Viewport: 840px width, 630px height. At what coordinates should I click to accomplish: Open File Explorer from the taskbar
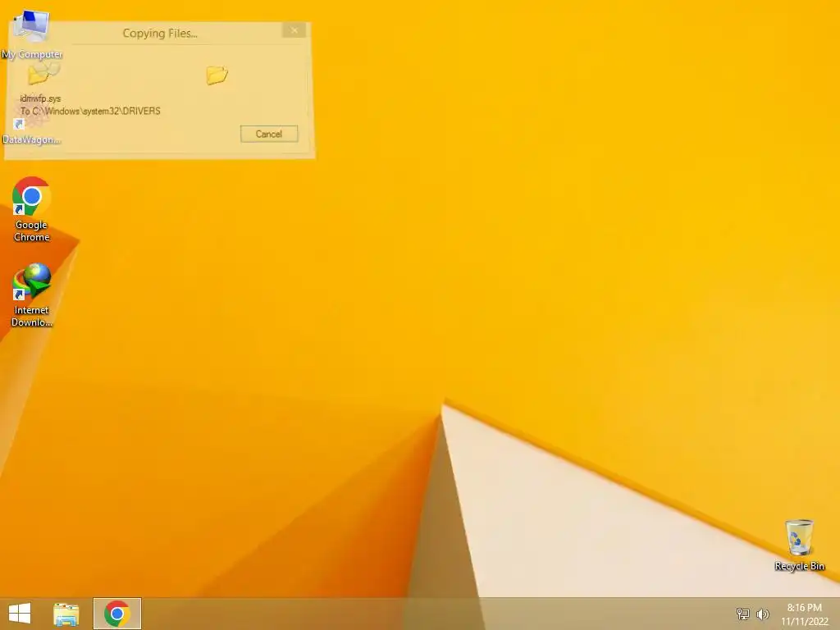coord(66,614)
